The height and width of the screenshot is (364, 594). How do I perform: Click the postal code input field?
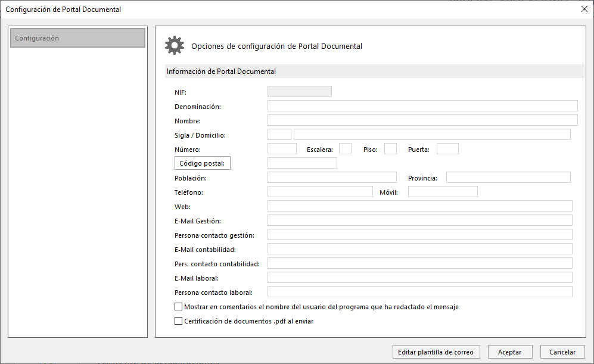(x=302, y=163)
